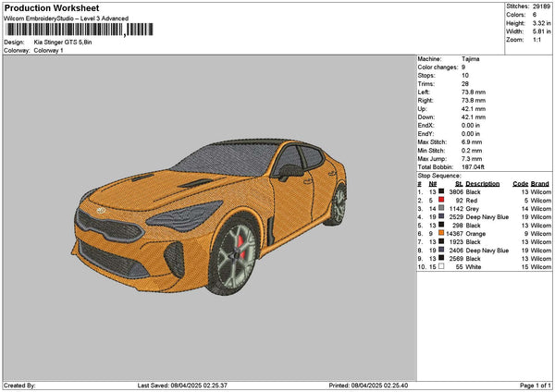
Task: Click the Zoom value '1:1'
Action: pyautogui.click(x=536, y=40)
